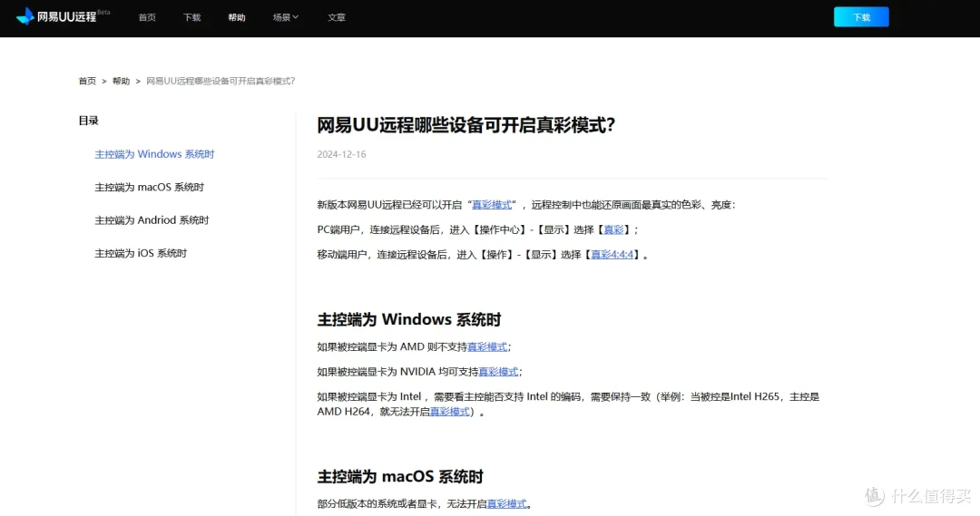
Task: Go to 首页 in breadcrumb
Action: (87, 82)
